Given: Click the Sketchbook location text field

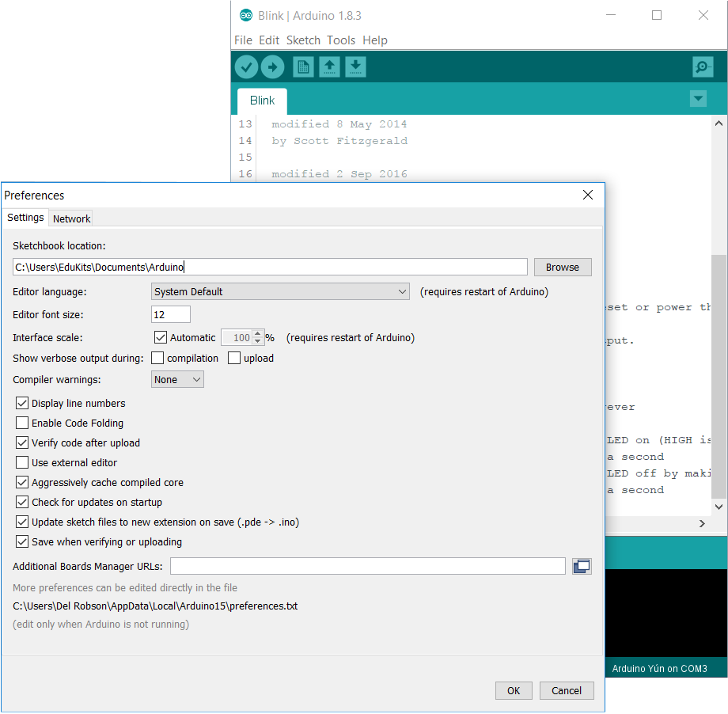Looking at the screenshot, I should [270, 267].
